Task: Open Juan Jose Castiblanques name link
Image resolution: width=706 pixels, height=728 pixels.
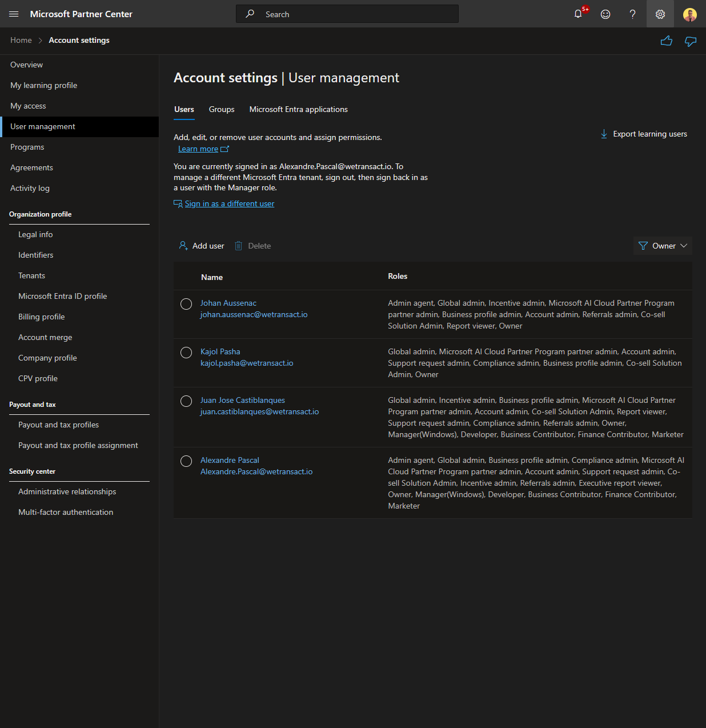Action: [243, 400]
